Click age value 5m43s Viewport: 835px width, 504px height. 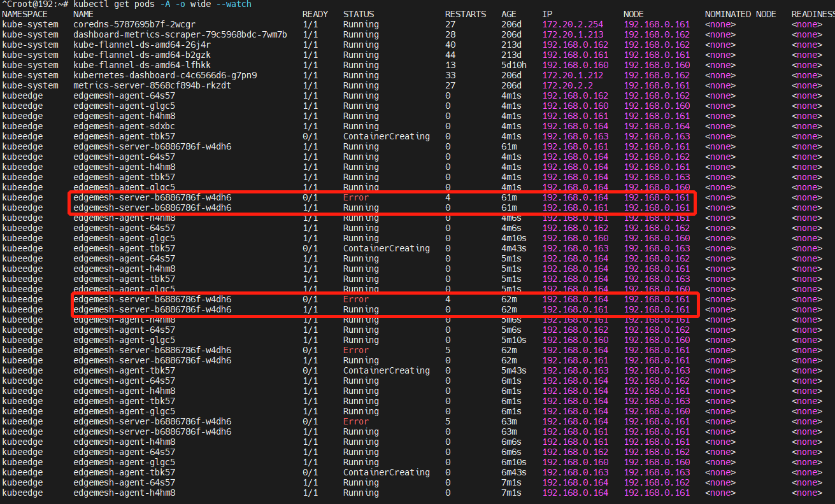514,370
